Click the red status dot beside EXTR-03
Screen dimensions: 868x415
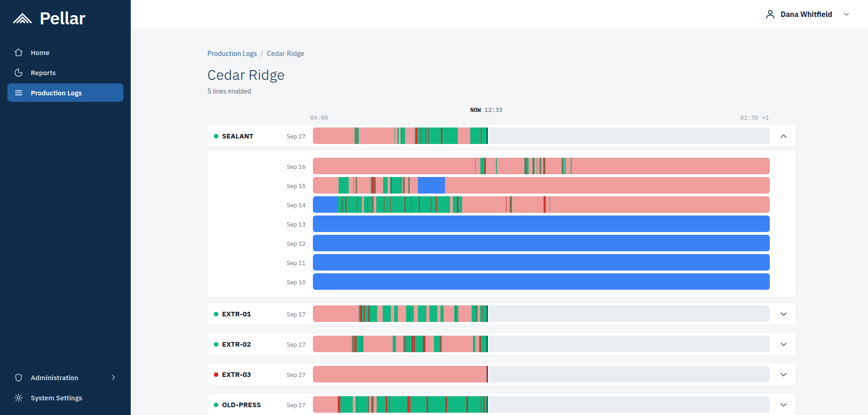[216, 375]
